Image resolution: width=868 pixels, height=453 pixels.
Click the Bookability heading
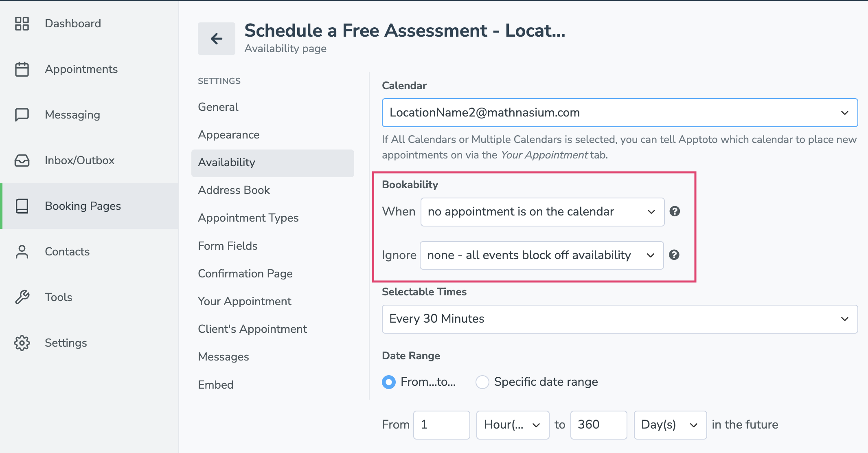click(x=410, y=185)
